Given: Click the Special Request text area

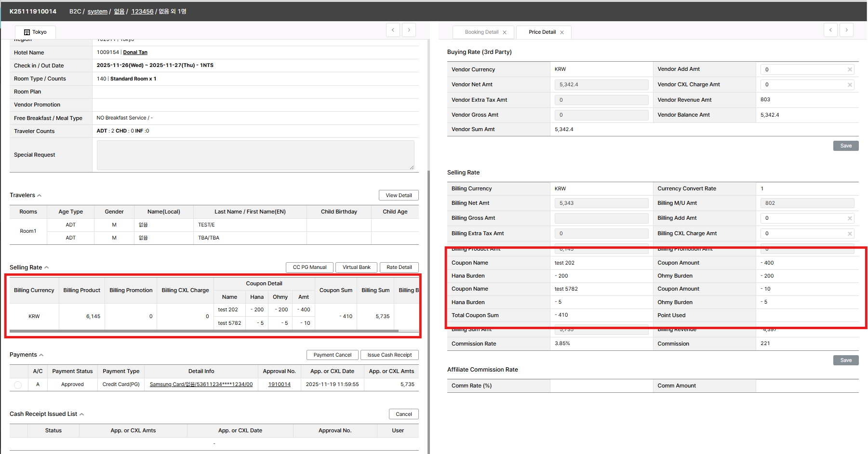Looking at the screenshot, I should pos(255,155).
